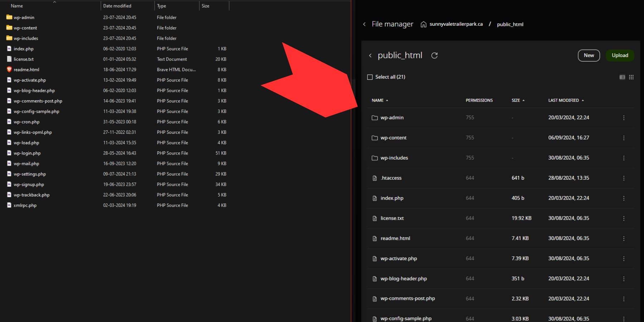Open options menu for .htaccess row
This screenshot has width=644, height=322.
624,178
